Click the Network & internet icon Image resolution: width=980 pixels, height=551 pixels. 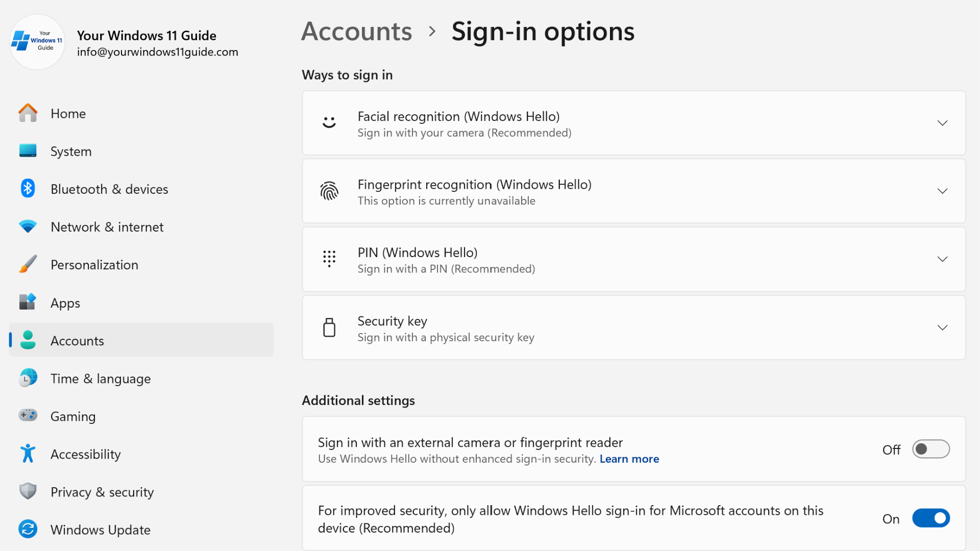[28, 227]
